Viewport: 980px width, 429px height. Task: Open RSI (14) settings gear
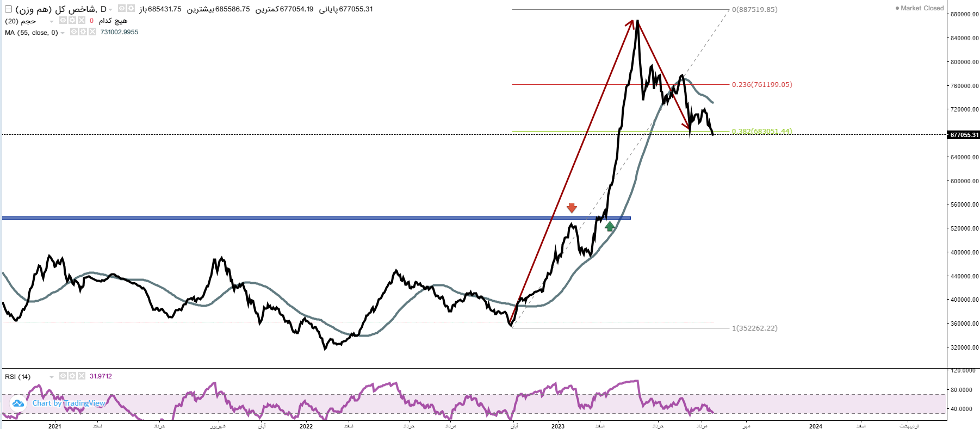(x=72, y=376)
